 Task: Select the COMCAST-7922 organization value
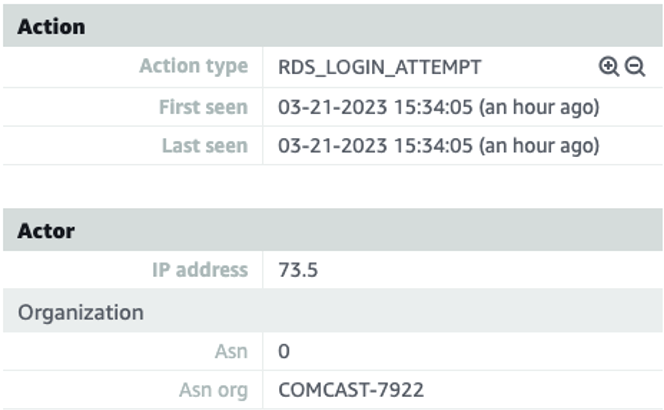350,390
